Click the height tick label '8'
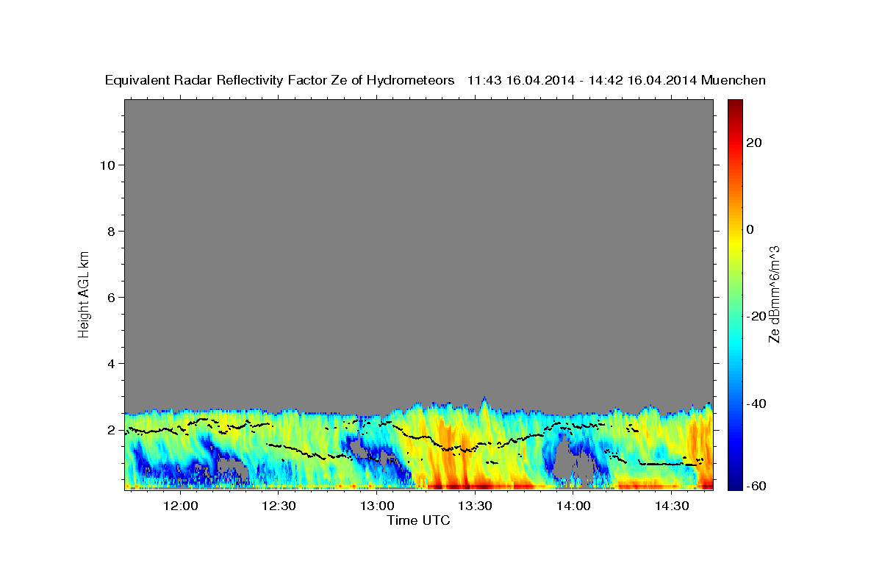 (110, 231)
